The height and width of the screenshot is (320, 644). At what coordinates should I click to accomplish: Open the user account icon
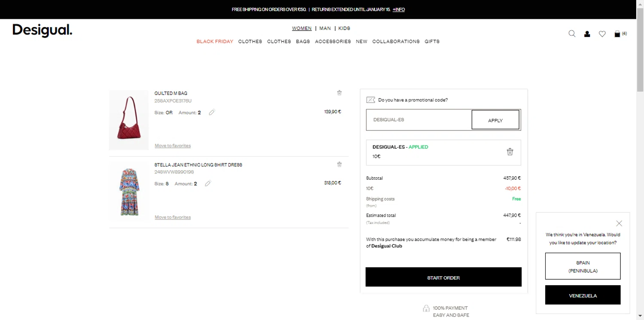[x=587, y=34]
